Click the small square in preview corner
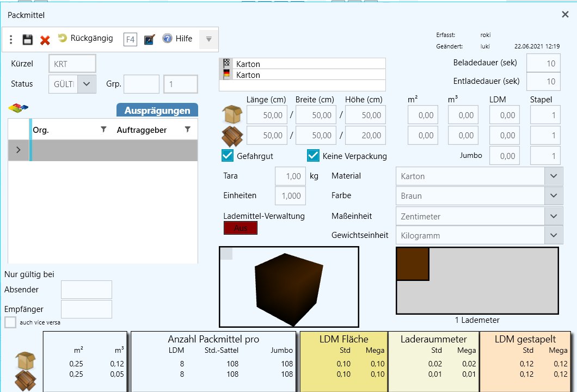Viewport: 577px width, 392px height. click(226, 254)
